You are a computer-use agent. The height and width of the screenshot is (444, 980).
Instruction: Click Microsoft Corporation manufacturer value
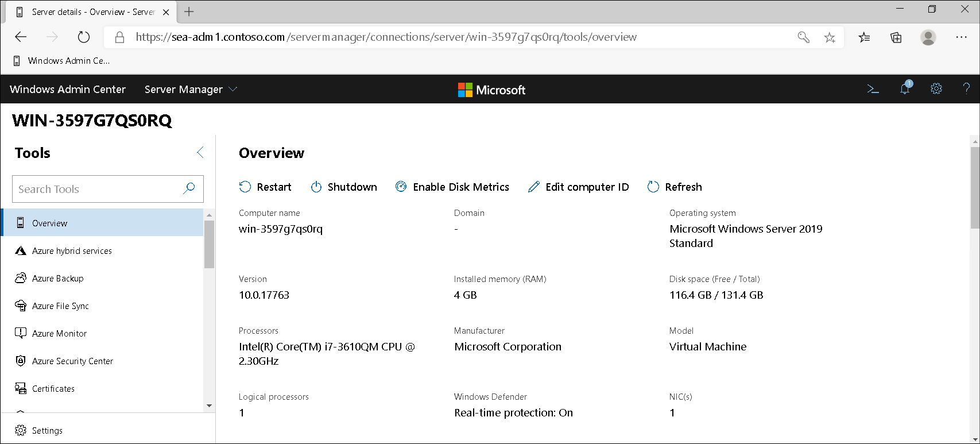[x=508, y=346]
